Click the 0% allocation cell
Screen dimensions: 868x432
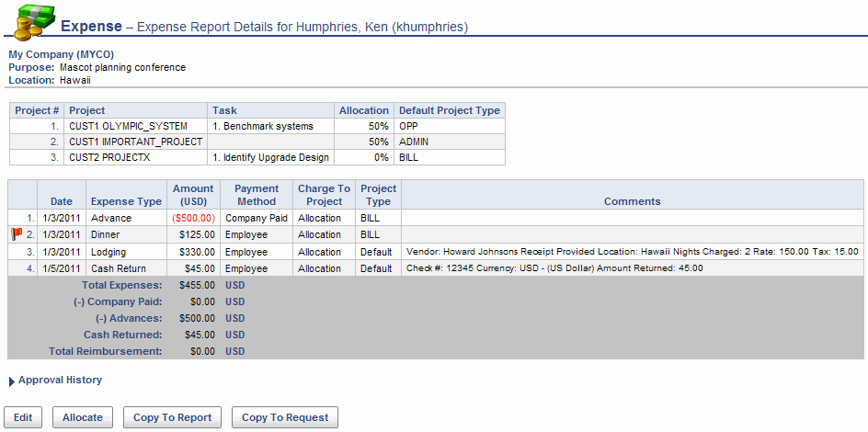[364, 157]
